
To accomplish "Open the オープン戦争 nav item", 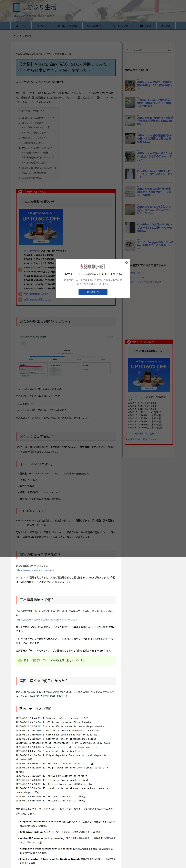I will coord(122,26).
